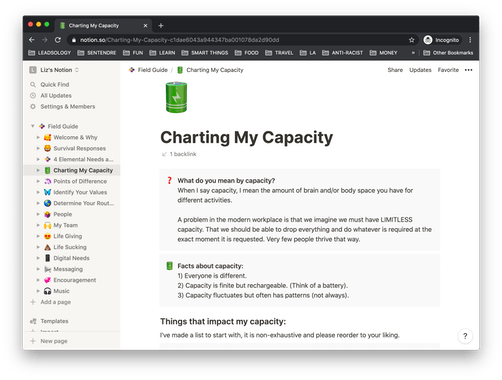Click the 'Things that impact my capacity:' heading
502x380 pixels.
click(x=223, y=322)
